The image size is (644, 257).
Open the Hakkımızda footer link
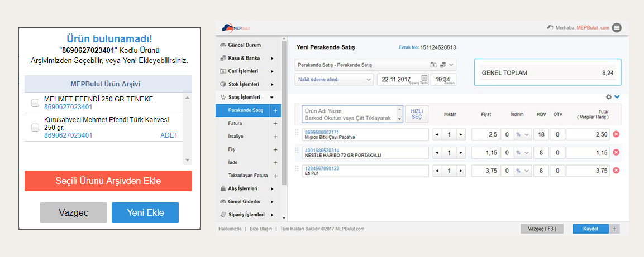tap(230, 229)
